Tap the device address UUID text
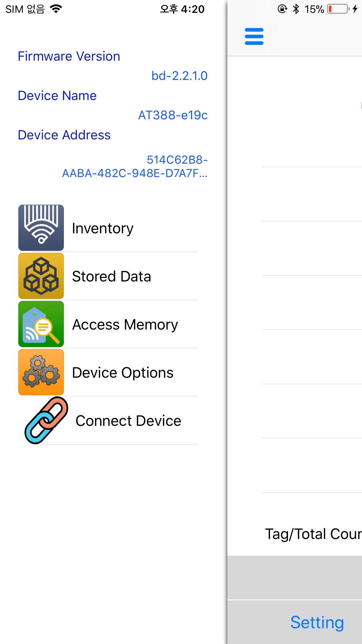 coord(135,167)
